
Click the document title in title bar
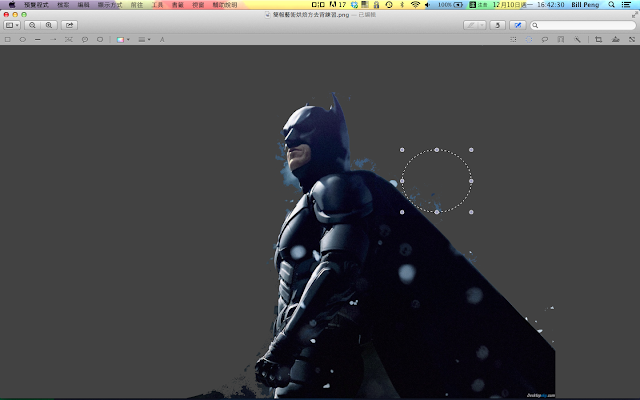tap(311, 15)
